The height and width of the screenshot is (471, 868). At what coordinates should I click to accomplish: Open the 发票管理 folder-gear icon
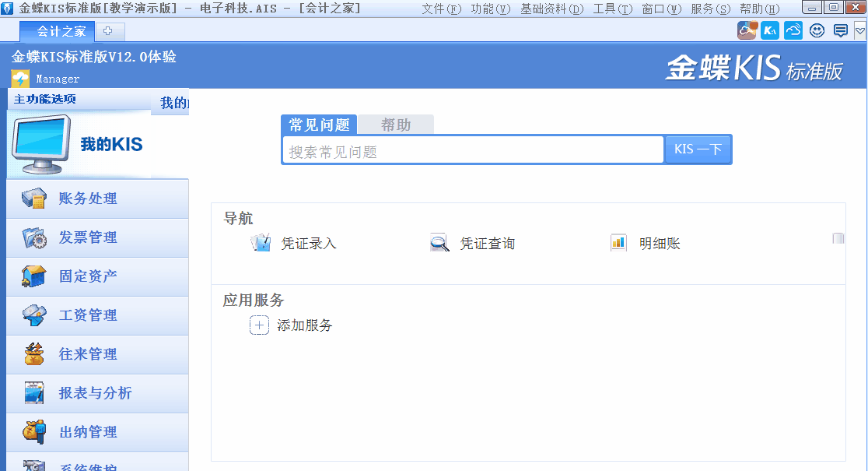pyautogui.click(x=33, y=237)
